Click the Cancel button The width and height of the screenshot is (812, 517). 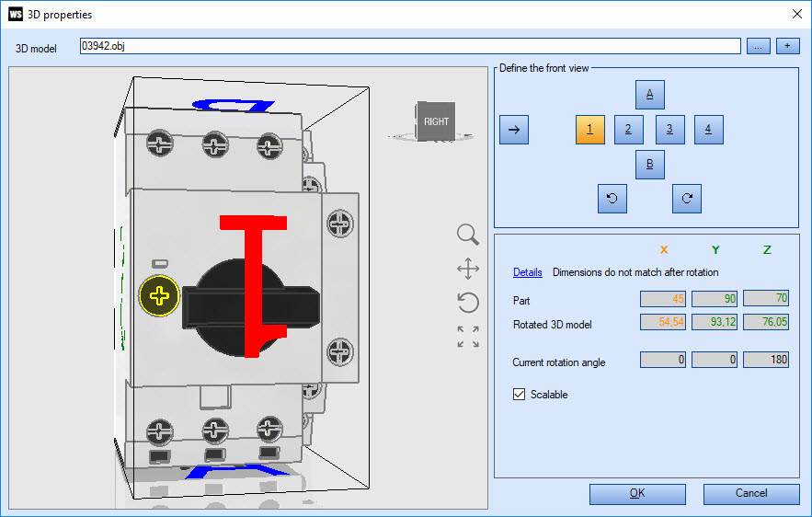[x=751, y=494]
